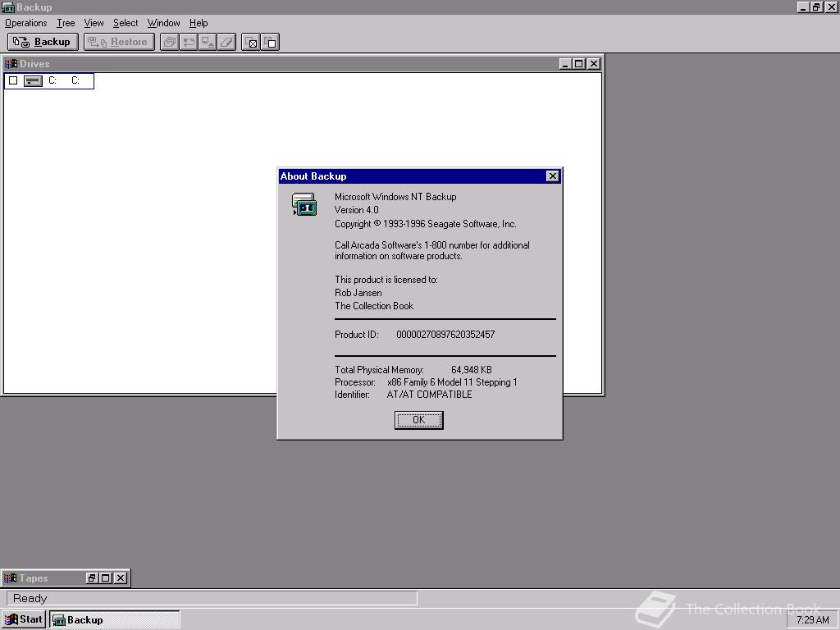Open the Operations menu

pyautogui.click(x=25, y=23)
